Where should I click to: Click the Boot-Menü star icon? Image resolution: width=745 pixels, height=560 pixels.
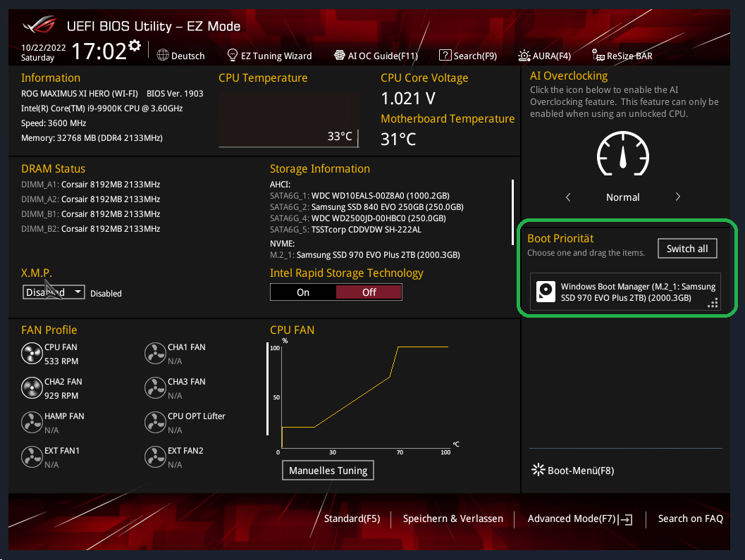(538, 470)
